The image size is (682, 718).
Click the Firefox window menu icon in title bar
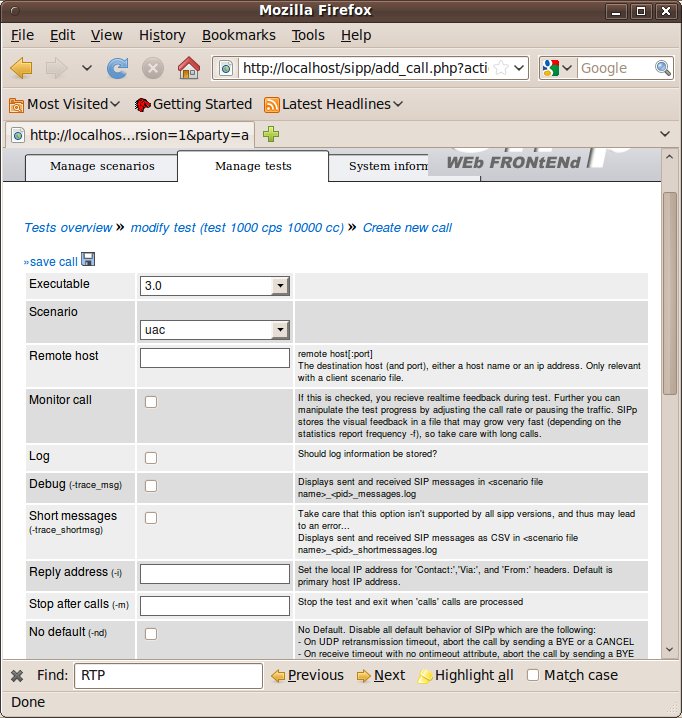tap(15, 11)
